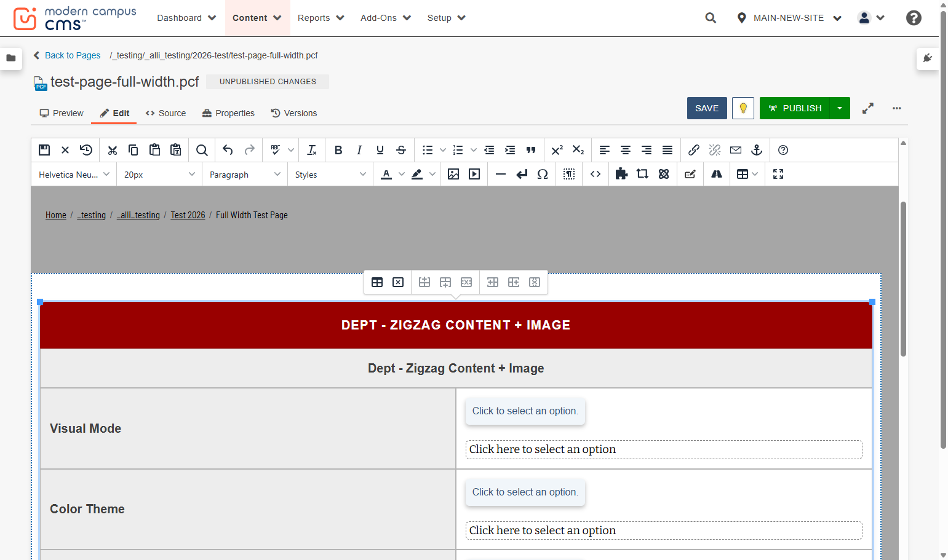Click the Insert component puzzle-piece icon
Viewport: 948px width, 560px height.
(621, 174)
